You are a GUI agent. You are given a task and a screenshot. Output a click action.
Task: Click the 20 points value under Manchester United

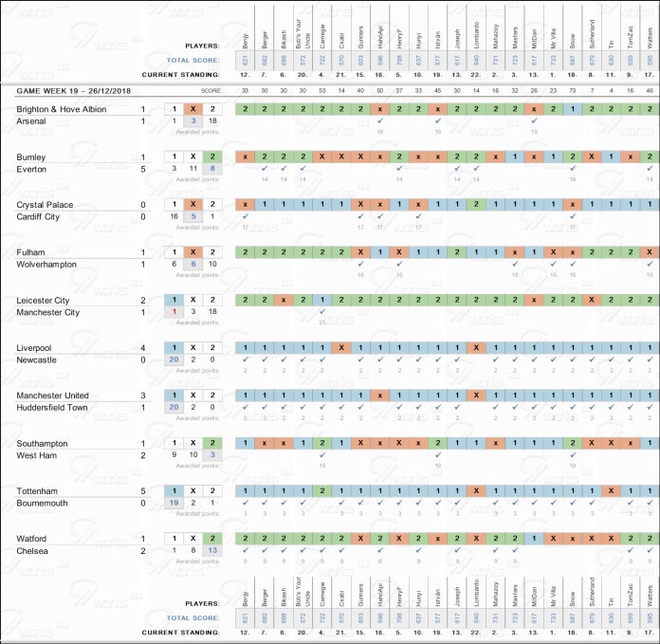click(x=173, y=407)
